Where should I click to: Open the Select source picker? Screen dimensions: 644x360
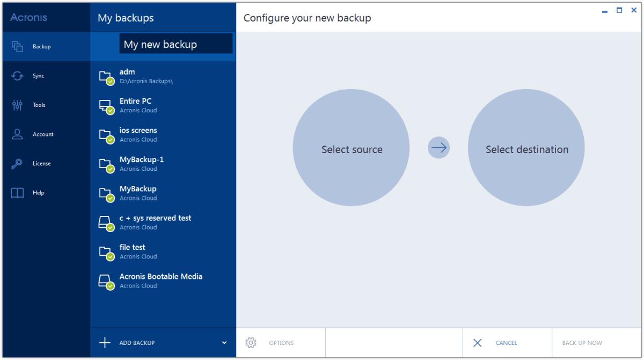click(351, 149)
